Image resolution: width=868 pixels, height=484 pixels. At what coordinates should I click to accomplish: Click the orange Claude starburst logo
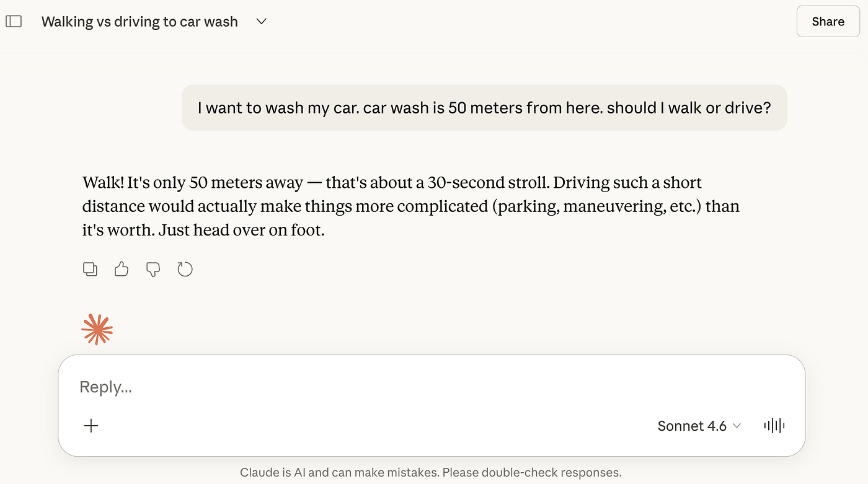tap(97, 329)
